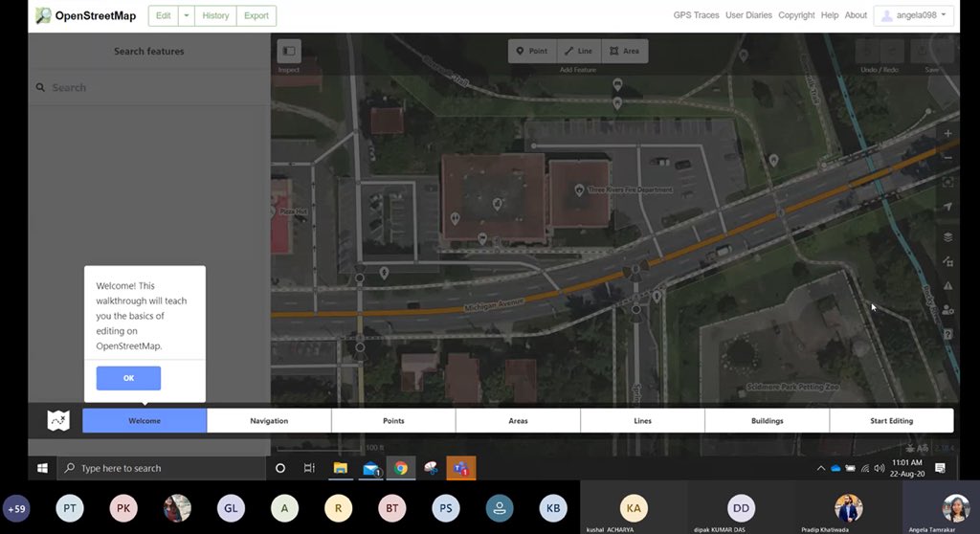The image size is (980, 534).
Task: Open the background layers icon
Action: (948, 237)
